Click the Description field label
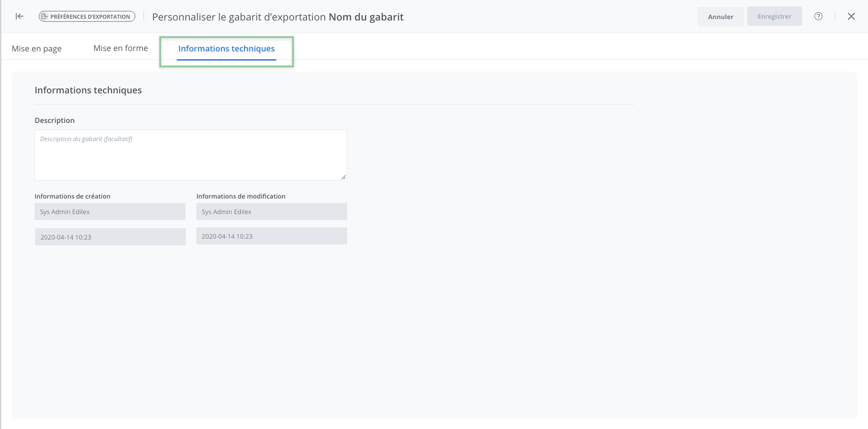The width and height of the screenshot is (868, 429). 55,120
